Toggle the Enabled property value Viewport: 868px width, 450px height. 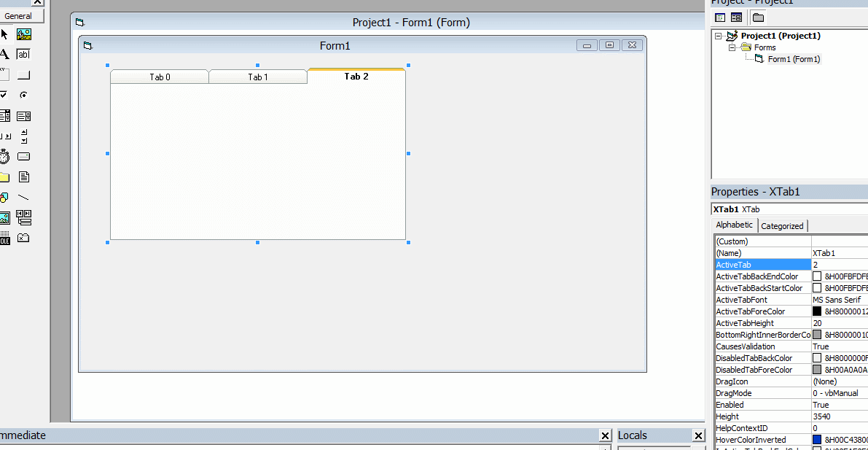click(x=838, y=405)
